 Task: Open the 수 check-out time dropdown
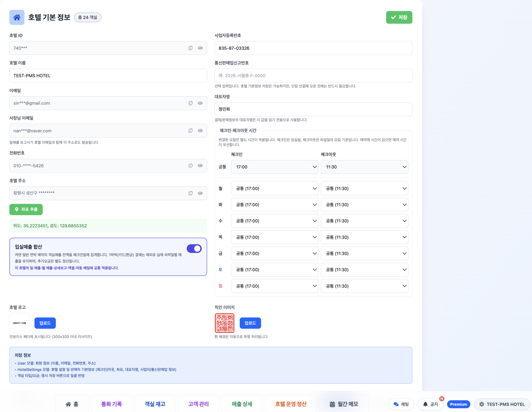point(365,221)
